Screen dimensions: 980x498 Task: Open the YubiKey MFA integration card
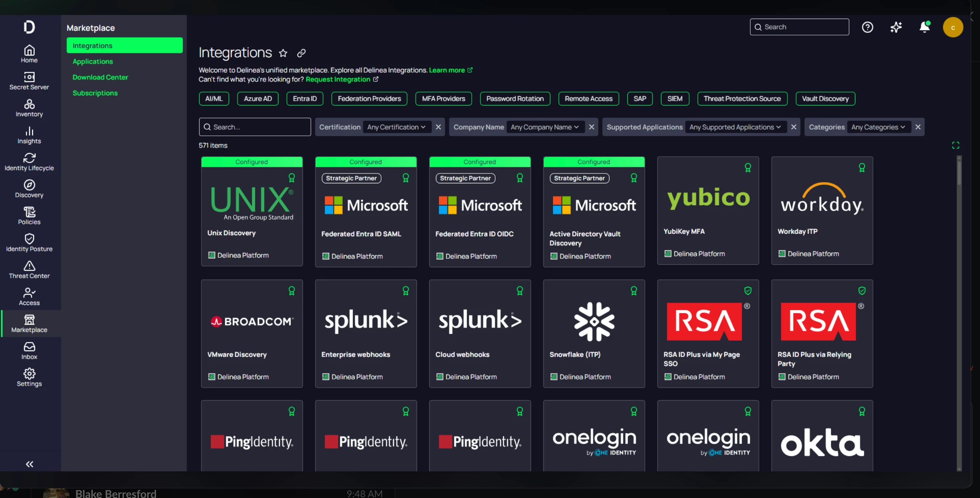[708, 210]
